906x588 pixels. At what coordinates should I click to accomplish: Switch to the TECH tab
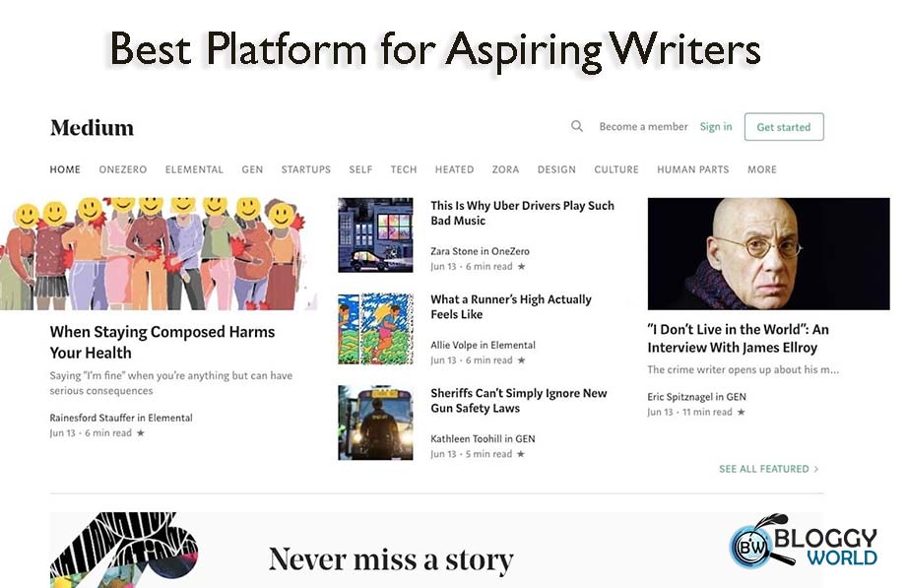click(x=403, y=169)
